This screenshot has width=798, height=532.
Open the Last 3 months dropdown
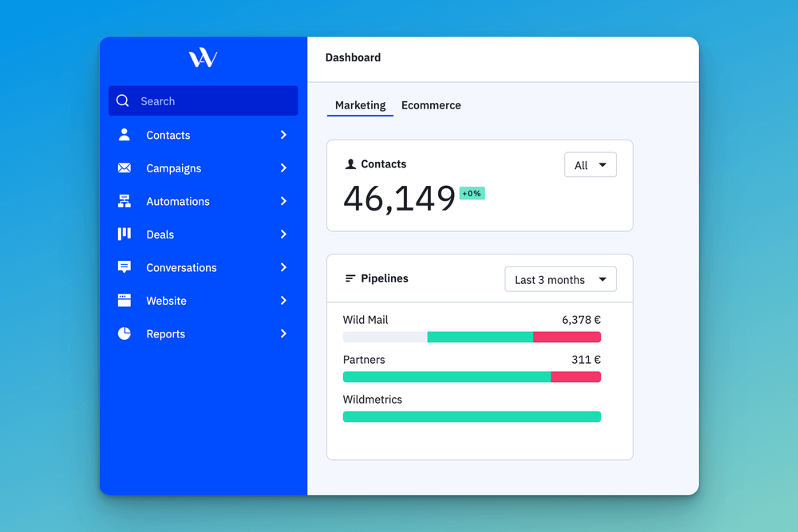[x=560, y=279]
